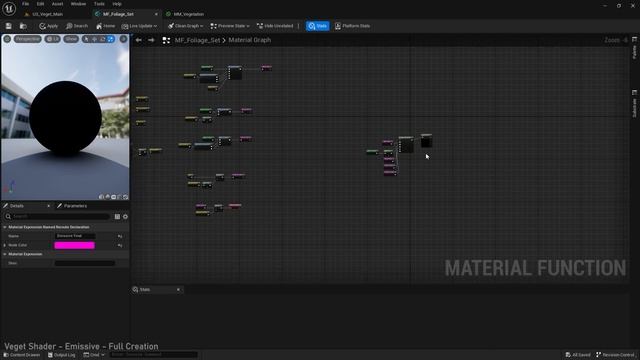Set preview mesh to plane icon
This screenshot has width=640, height=360.
click(113, 197)
